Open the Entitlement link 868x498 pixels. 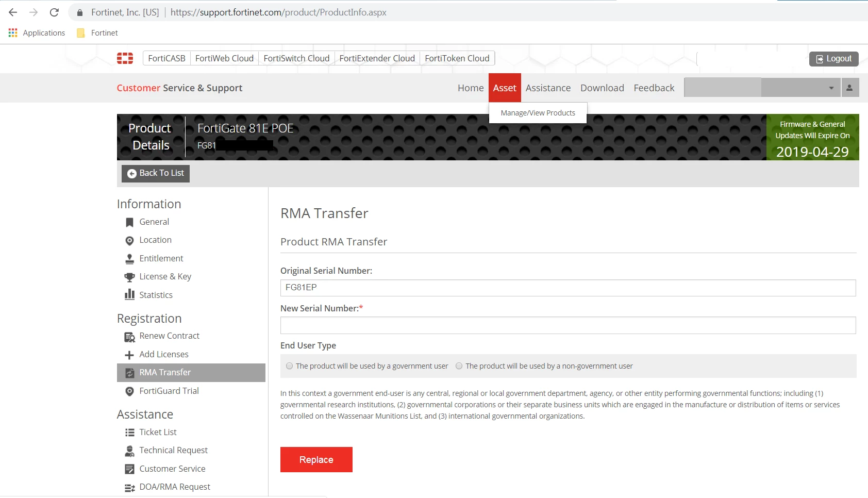pos(161,259)
